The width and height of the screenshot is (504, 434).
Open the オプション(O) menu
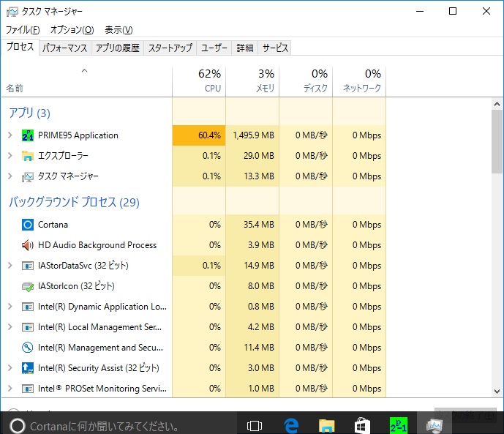click(72, 30)
